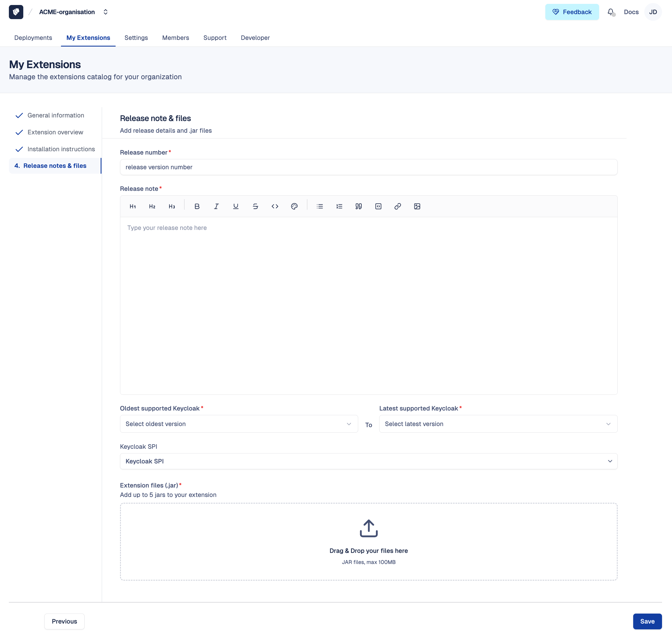
Task: Insert a blockquote in the editor
Action: click(x=358, y=206)
